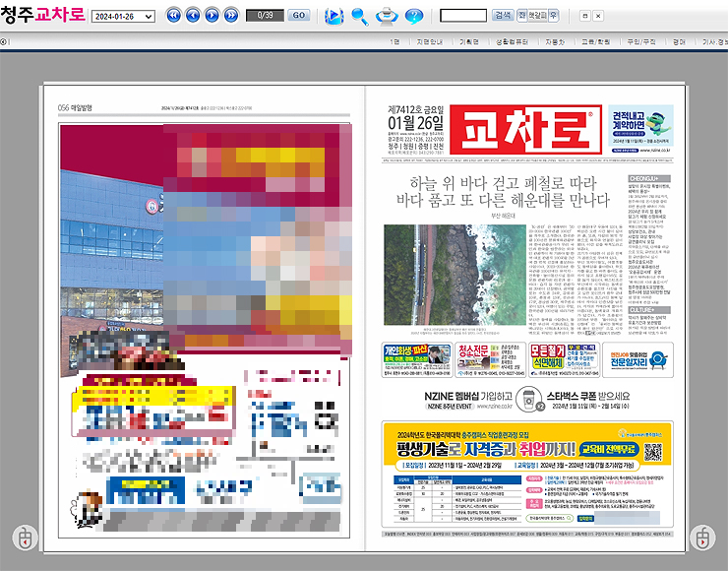
Task: Click the 교육비 전액무료 badge
Action: [x=609, y=449]
